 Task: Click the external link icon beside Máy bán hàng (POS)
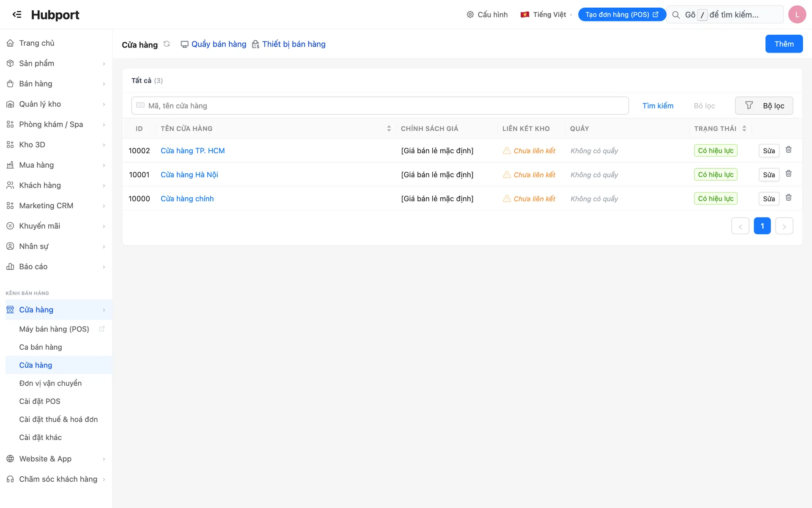(x=101, y=329)
